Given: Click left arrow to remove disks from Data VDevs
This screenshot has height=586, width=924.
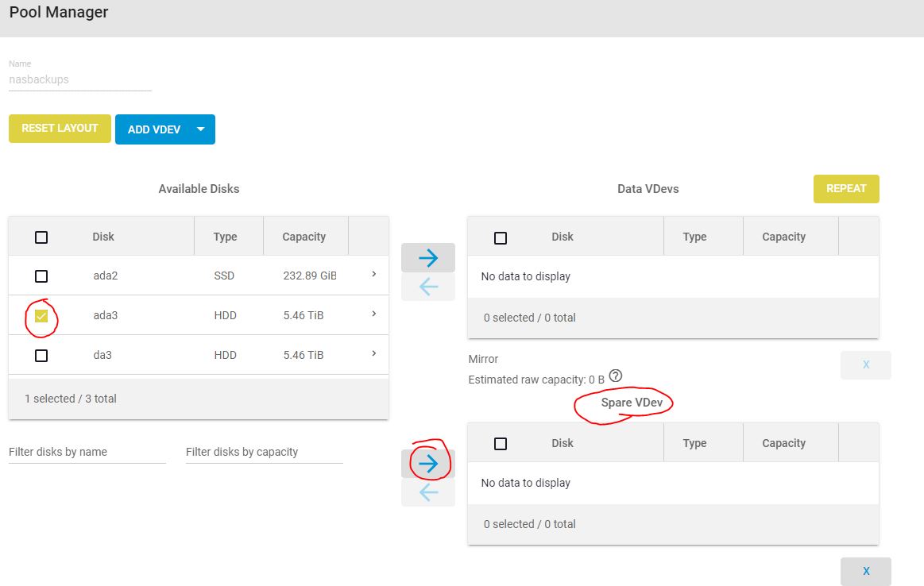Looking at the screenshot, I should point(427,287).
